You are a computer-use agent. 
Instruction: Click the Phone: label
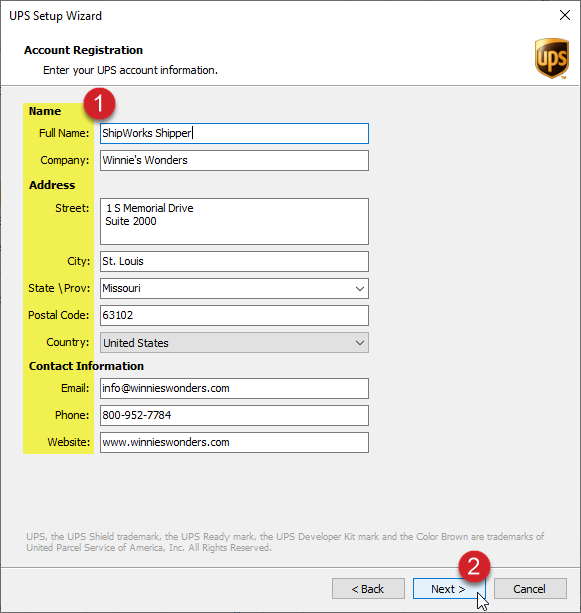coord(72,415)
